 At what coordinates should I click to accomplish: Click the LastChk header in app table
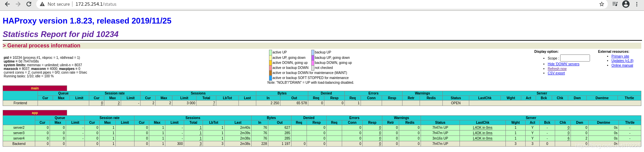click(482, 122)
